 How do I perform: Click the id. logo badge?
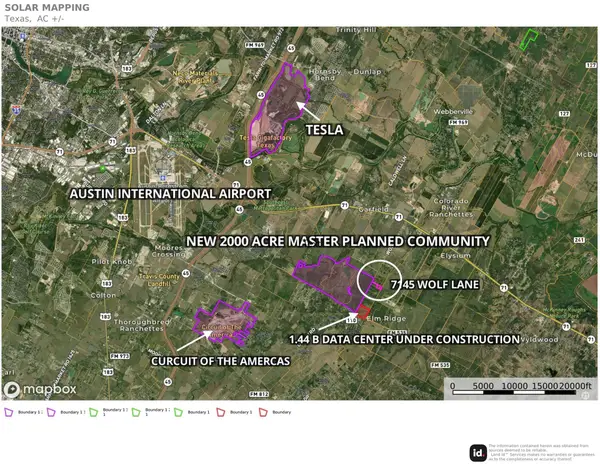click(479, 450)
